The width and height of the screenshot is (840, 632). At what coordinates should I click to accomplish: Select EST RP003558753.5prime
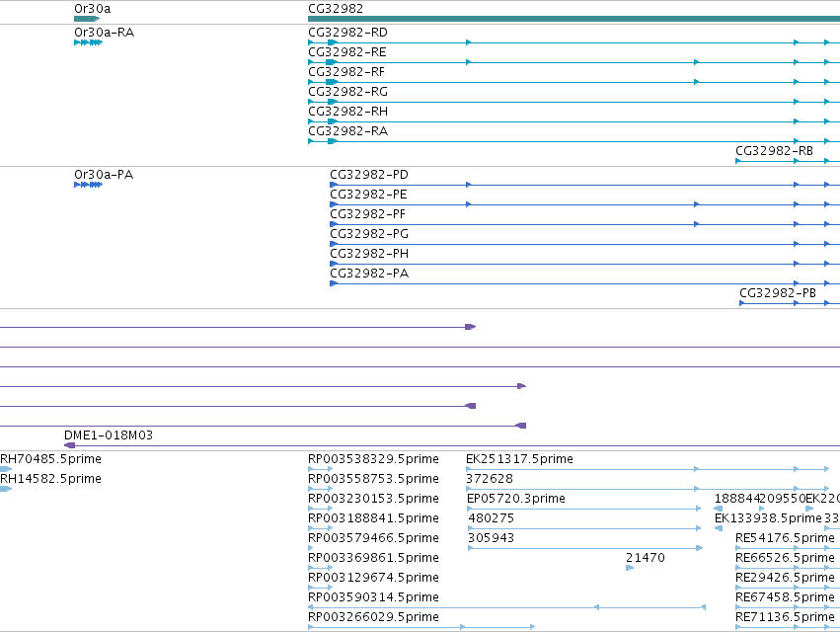[x=373, y=479]
